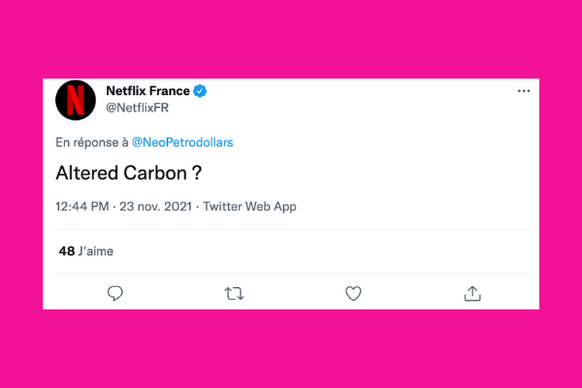The height and width of the screenshot is (388, 582).
Task: Open the @NeoPetrodollars mention link
Action: [183, 142]
